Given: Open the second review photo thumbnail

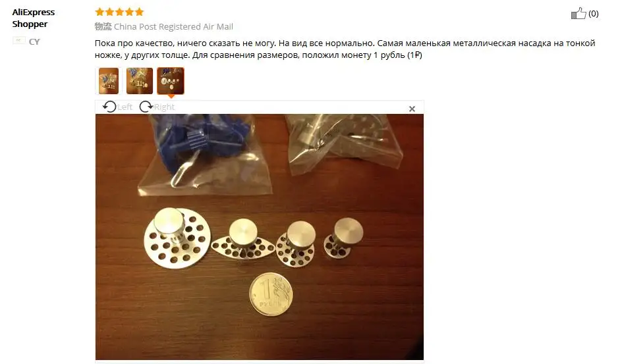Looking at the screenshot, I should (140, 80).
